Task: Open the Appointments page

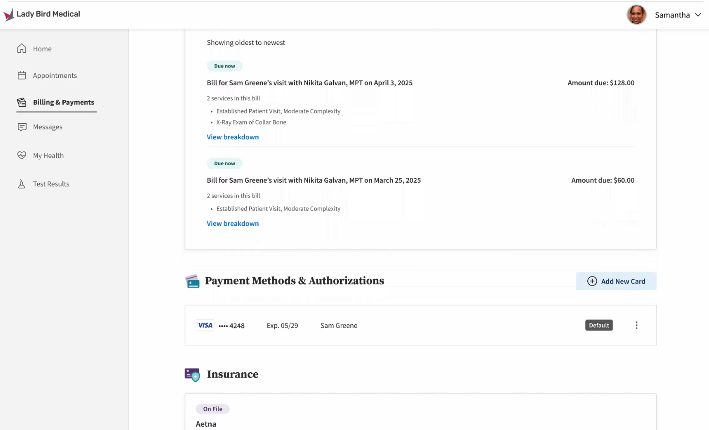Action: [54, 75]
